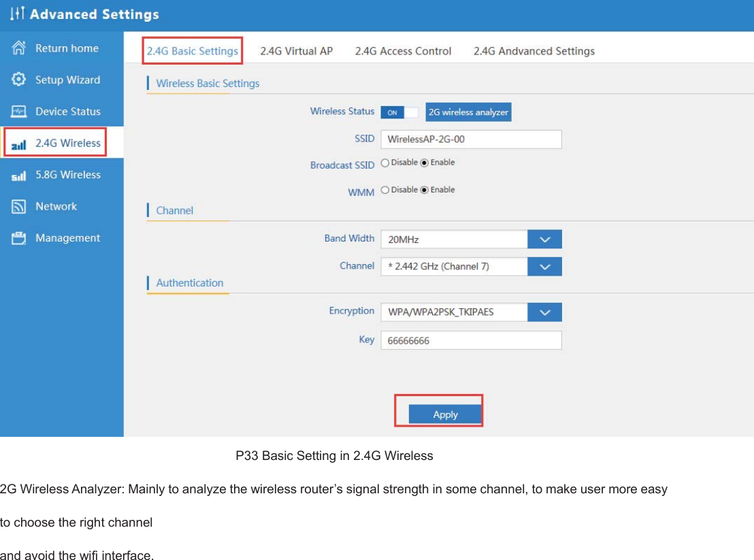Select Enable for Broadcast SSID
The image size is (754, 560).
424,163
